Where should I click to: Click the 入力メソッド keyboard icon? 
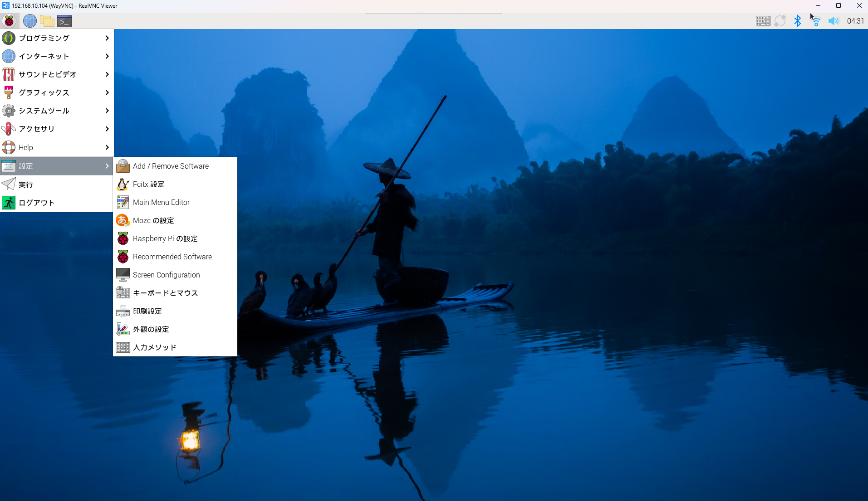pyautogui.click(x=123, y=347)
